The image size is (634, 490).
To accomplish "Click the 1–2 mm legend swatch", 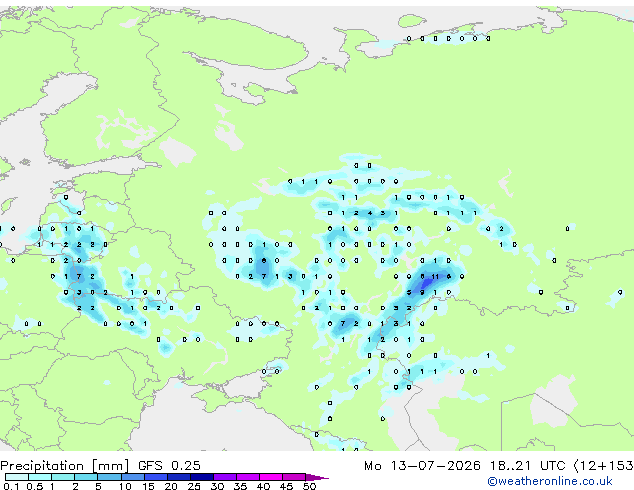I will 63,477.
